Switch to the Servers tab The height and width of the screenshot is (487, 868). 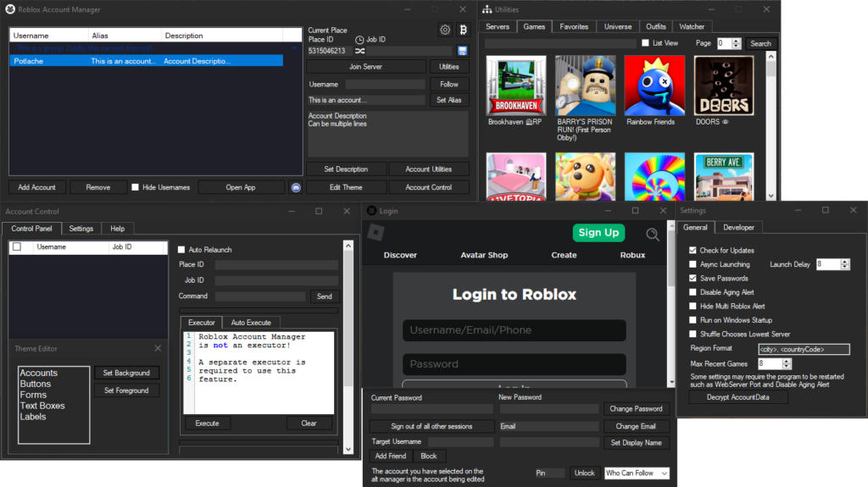click(497, 26)
